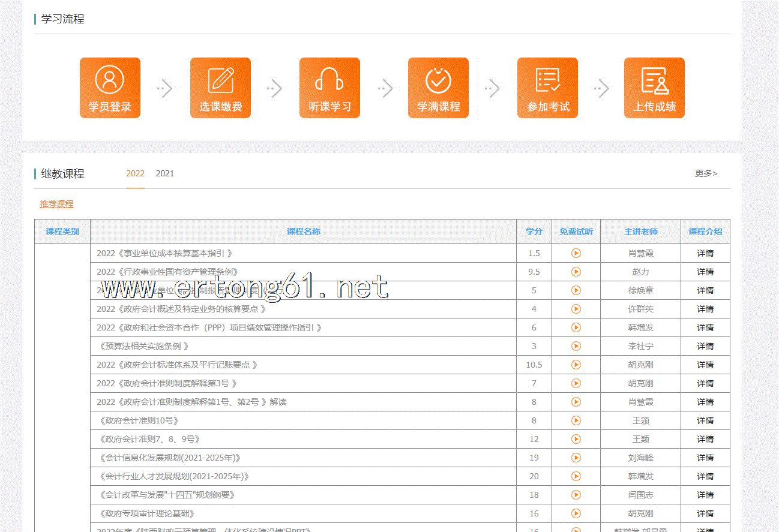Open 详情 for 会计行业人才发展规划 course

click(x=705, y=476)
